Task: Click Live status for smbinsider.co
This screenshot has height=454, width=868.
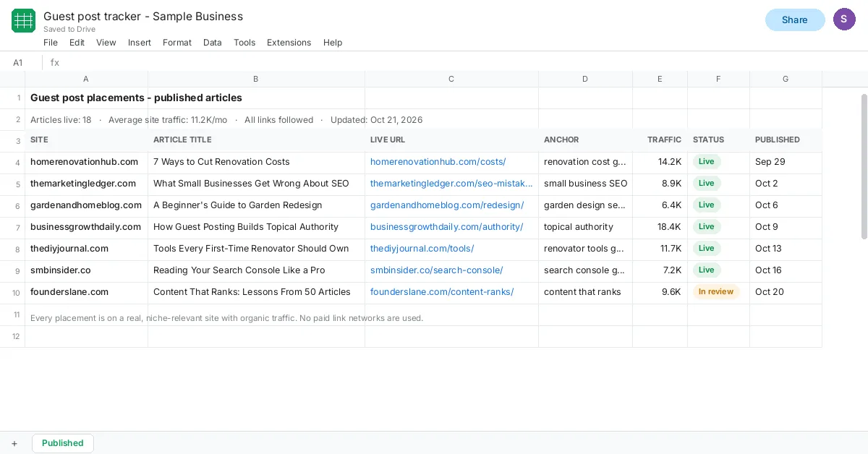Action: [707, 270]
